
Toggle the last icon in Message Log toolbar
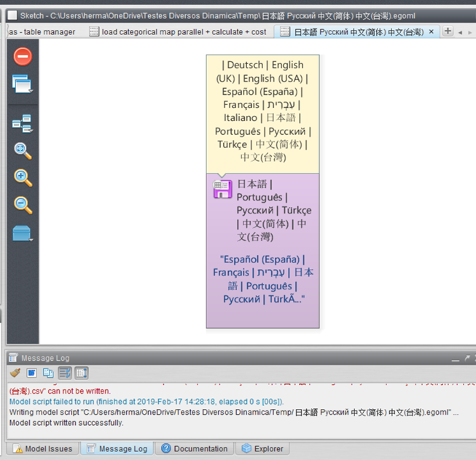(81, 373)
